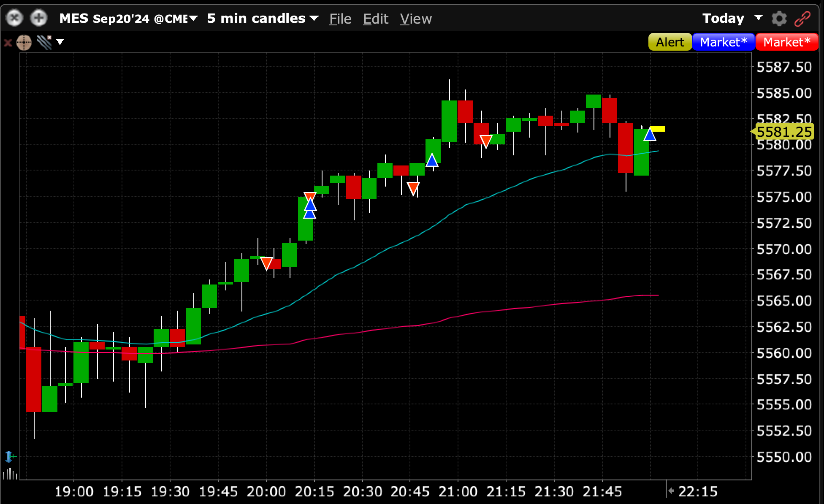This screenshot has height=504, width=824.
Task: Open the File menu
Action: tap(340, 19)
